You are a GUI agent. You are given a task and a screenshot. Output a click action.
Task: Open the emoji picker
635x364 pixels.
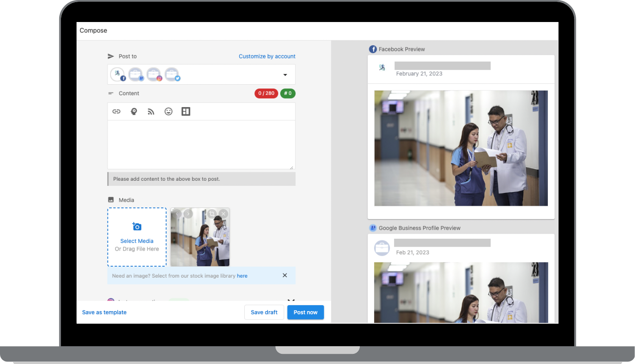(168, 111)
